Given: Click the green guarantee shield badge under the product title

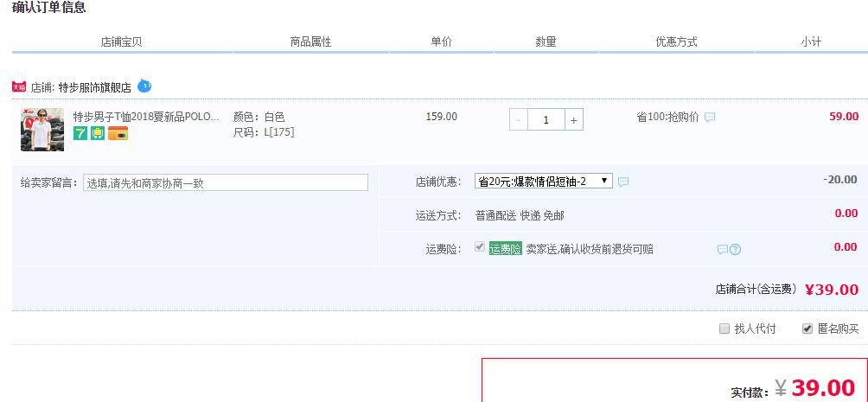Looking at the screenshot, I should pos(98,133).
